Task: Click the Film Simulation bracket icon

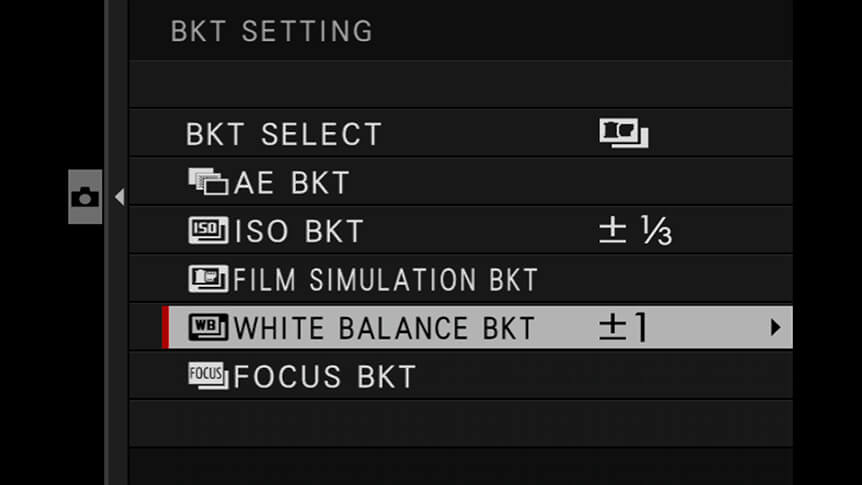Action: click(208, 278)
